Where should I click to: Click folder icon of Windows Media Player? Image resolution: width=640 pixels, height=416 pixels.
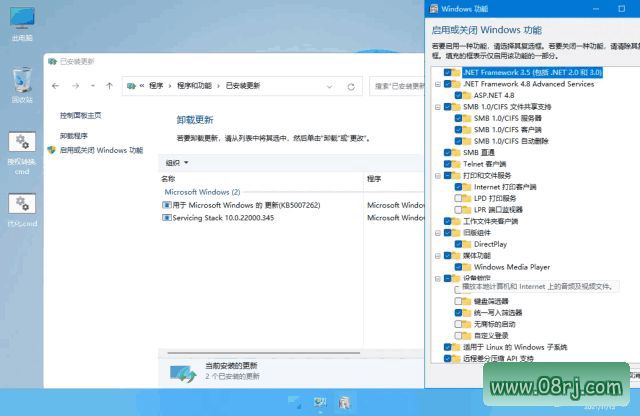click(x=467, y=267)
